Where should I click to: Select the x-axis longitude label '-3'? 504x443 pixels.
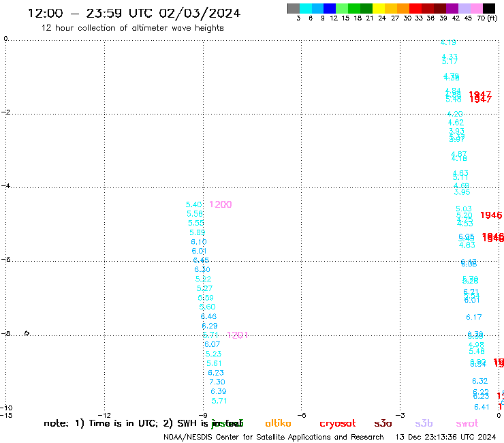click(400, 415)
